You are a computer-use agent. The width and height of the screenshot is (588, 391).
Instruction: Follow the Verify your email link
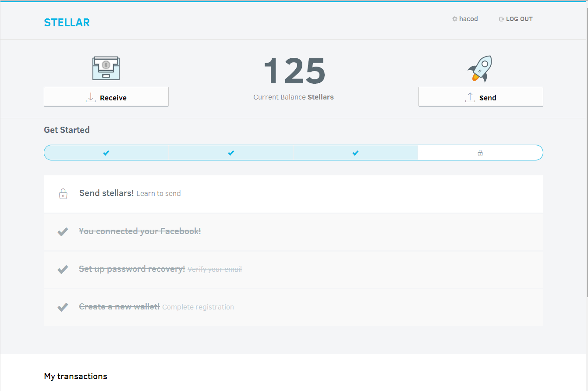click(215, 269)
